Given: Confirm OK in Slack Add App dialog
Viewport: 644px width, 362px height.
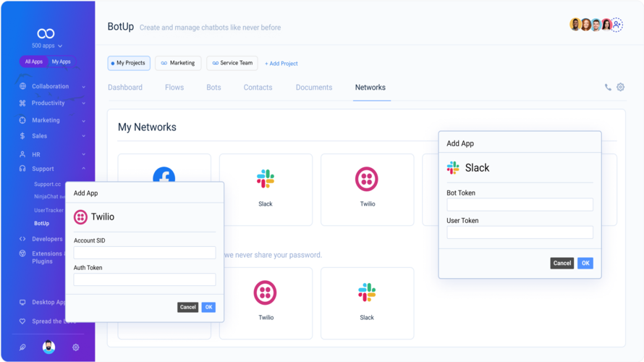Looking at the screenshot, I should pos(585,263).
